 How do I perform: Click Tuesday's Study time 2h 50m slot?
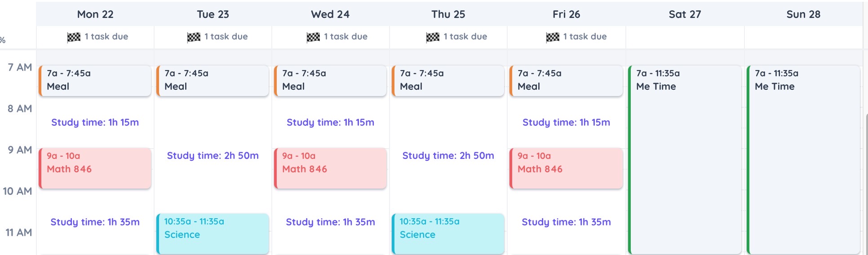(213, 156)
